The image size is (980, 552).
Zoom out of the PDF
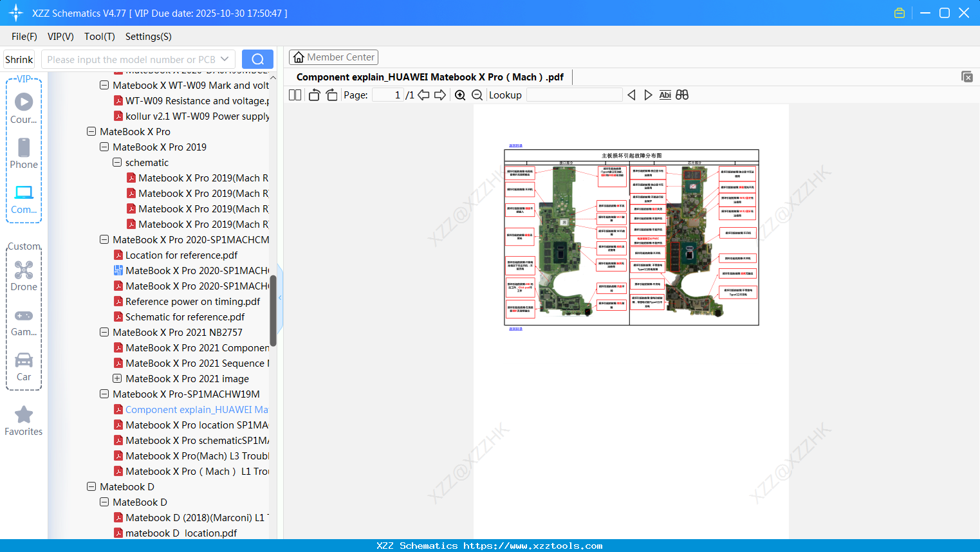coord(477,95)
